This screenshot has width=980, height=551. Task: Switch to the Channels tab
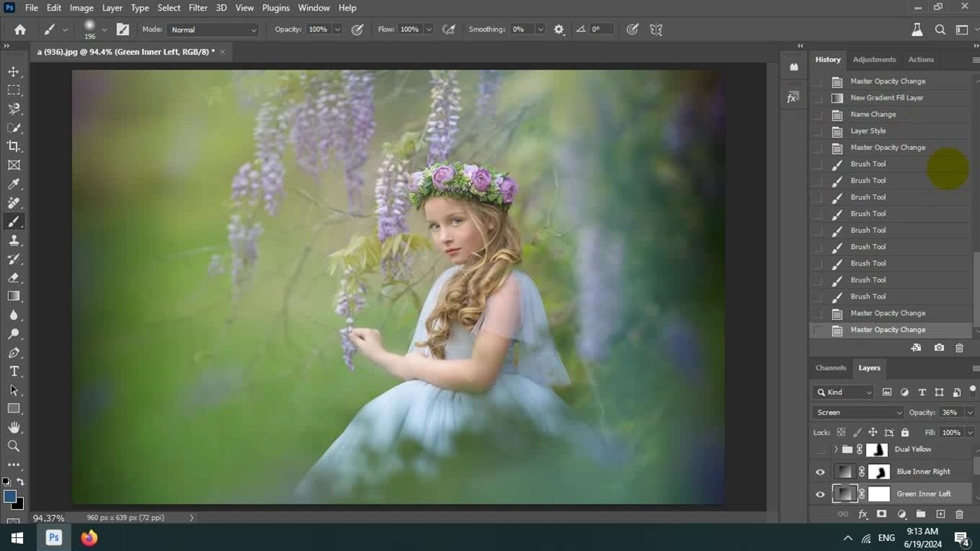[x=831, y=368]
